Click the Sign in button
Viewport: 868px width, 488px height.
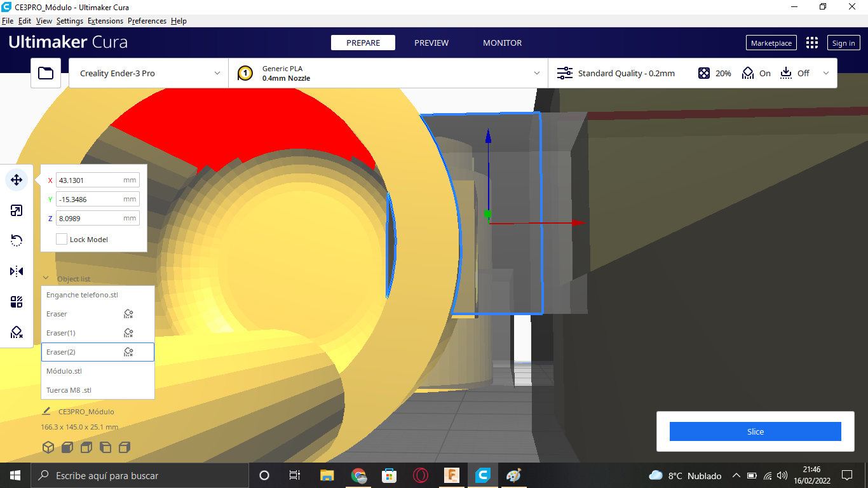coord(843,43)
